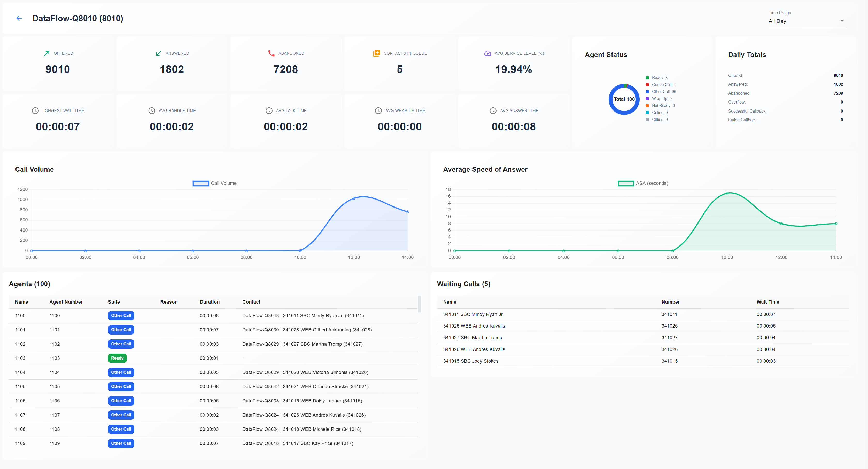Viewport: 868px width, 469px height.
Task: Click the Avg Answer Time clock icon
Action: pyautogui.click(x=493, y=110)
